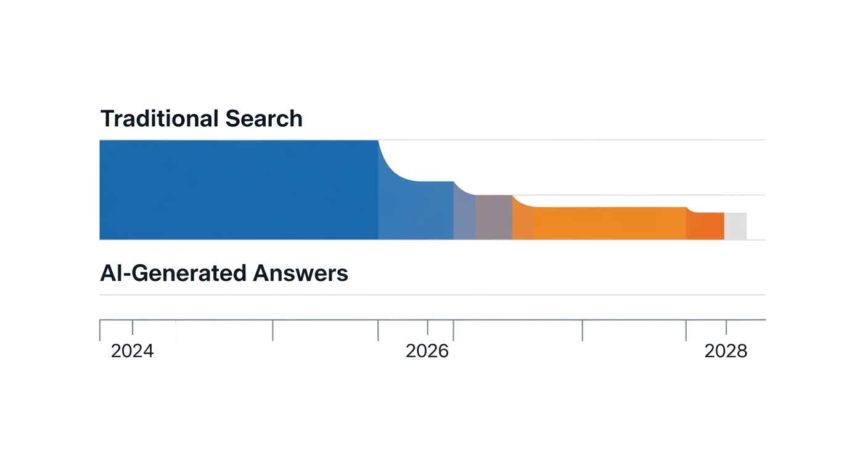Click the tick mark above 2026
This screenshot has height=473, width=868.
[x=428, y=328]
